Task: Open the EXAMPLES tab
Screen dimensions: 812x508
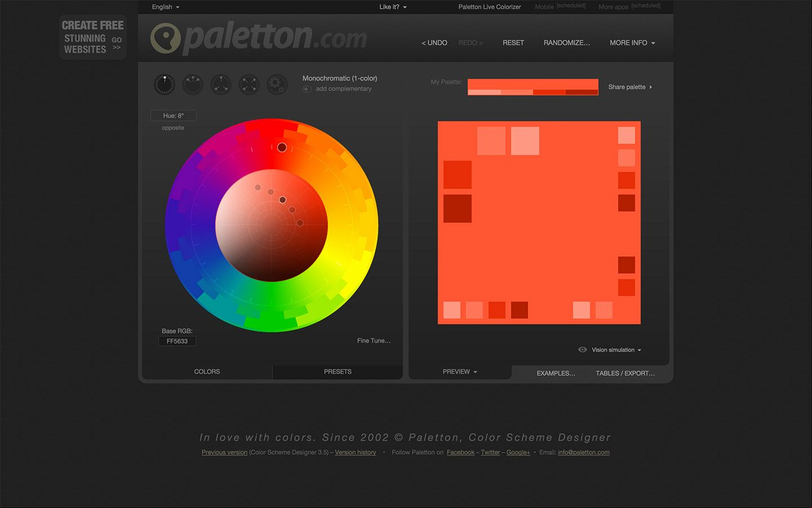Action: click(x=556, y=373)
